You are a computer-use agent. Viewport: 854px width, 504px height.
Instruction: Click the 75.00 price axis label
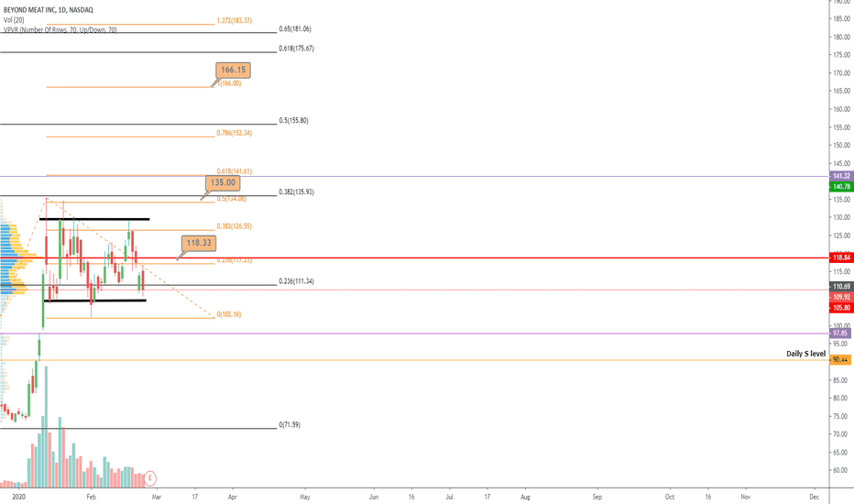[841, 416]
